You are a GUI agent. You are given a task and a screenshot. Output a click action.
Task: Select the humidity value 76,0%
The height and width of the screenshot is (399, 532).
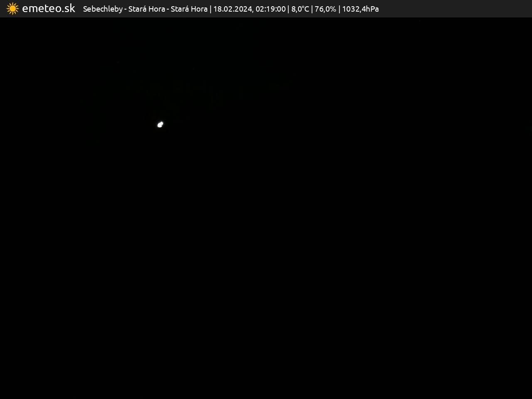[x=325, y=9]
